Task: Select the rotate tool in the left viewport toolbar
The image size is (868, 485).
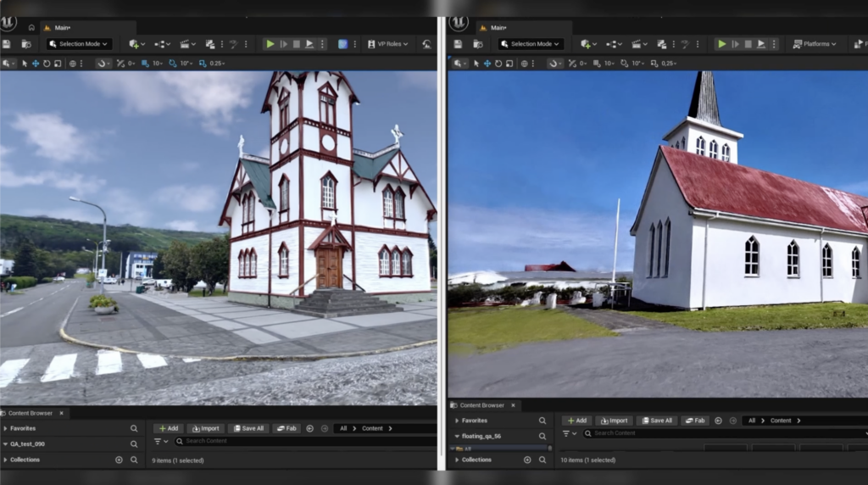Action: click(47, 64)
